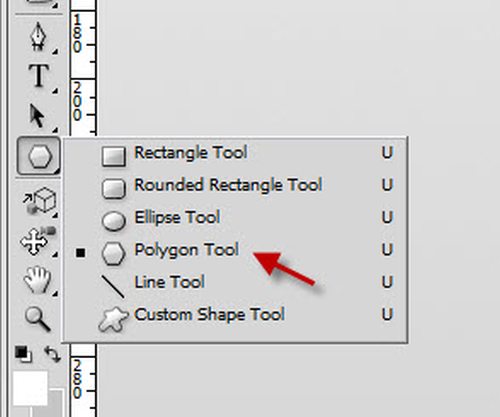Select the Path Selection arrow tool
Viewport: 500px width, 417px height.
point(37,115)
